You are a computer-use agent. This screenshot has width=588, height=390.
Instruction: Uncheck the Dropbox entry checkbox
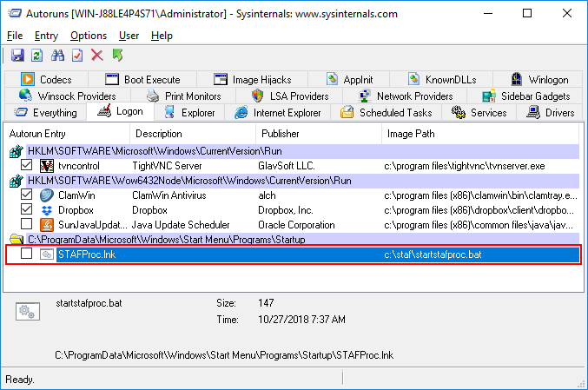pos(27,208)
